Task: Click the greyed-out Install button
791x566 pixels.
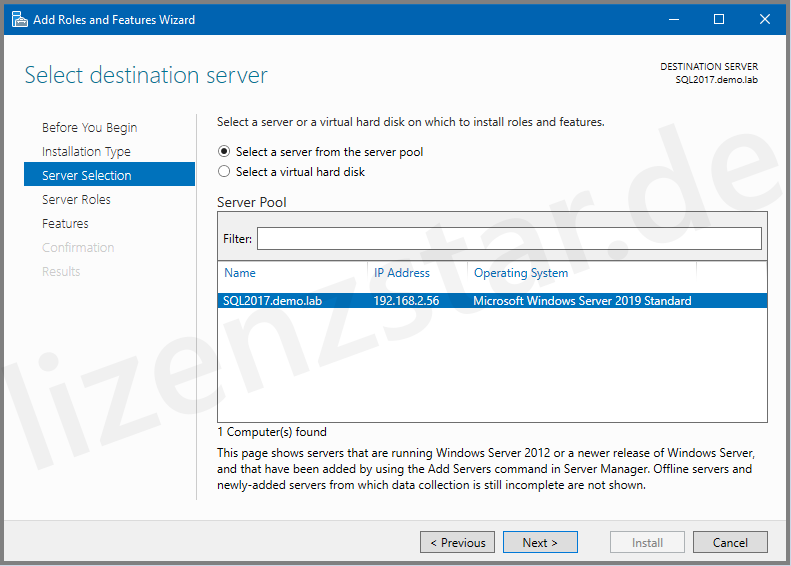Action: [x=647, y=542]
